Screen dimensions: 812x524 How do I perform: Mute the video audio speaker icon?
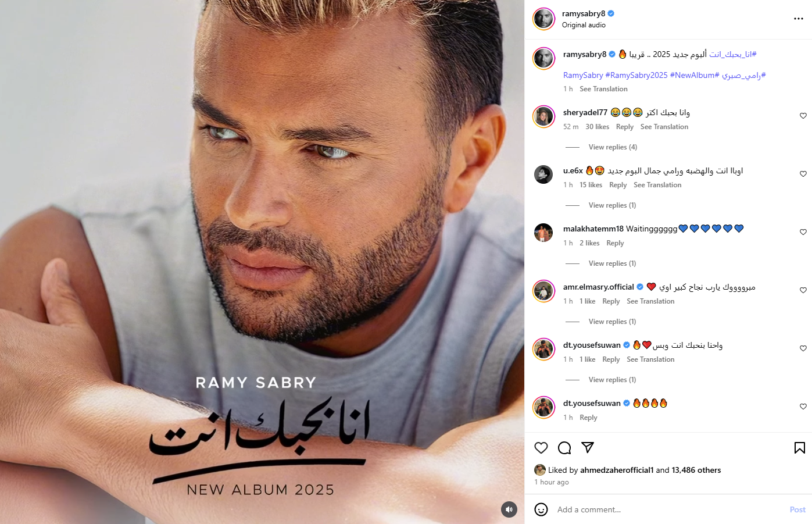tap(509, 509)
